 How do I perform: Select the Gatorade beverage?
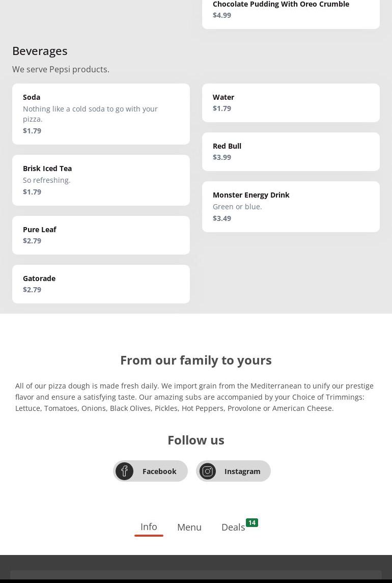(101, 284)
